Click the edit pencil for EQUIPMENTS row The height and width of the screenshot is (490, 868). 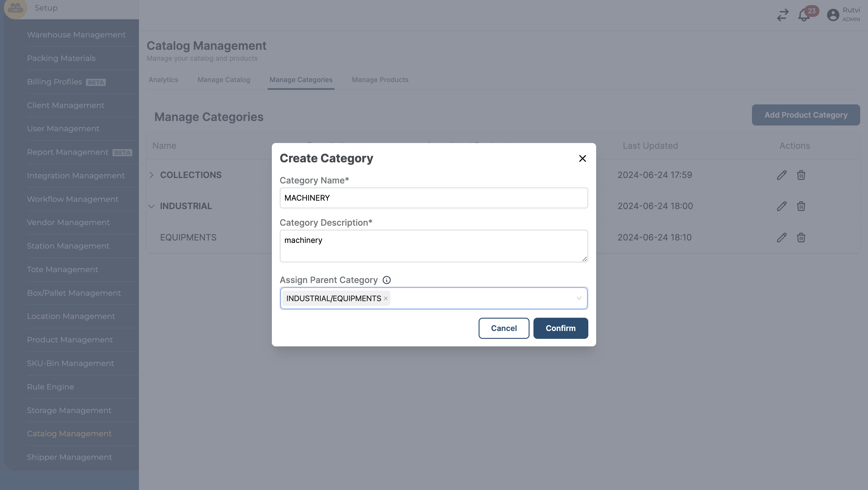click(x=782, y=237)
